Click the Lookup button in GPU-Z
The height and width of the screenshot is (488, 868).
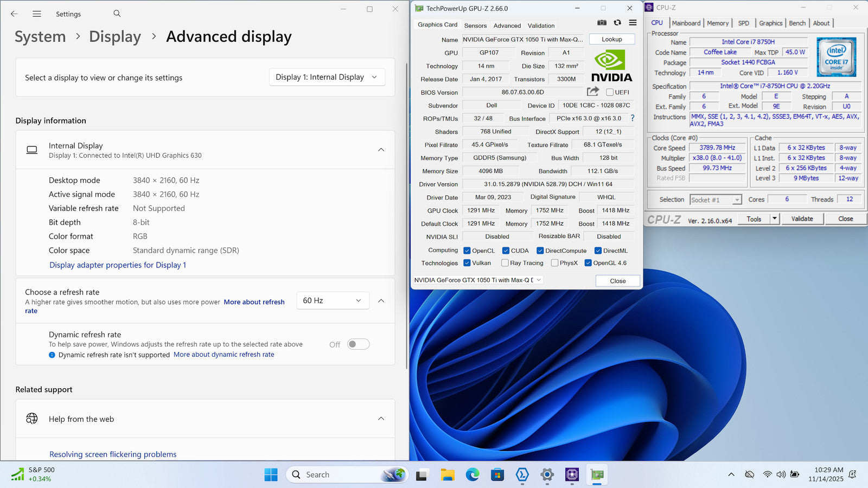click(611, 39)
